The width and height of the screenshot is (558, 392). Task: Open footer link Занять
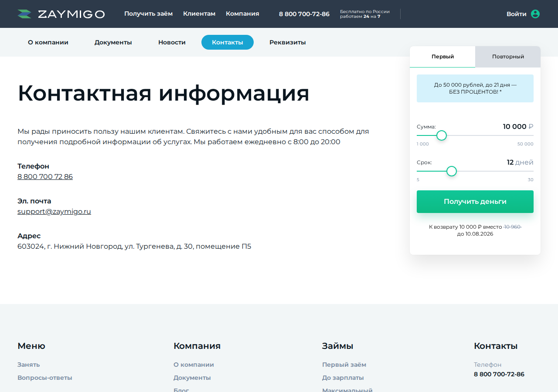(x=29, y=365)
